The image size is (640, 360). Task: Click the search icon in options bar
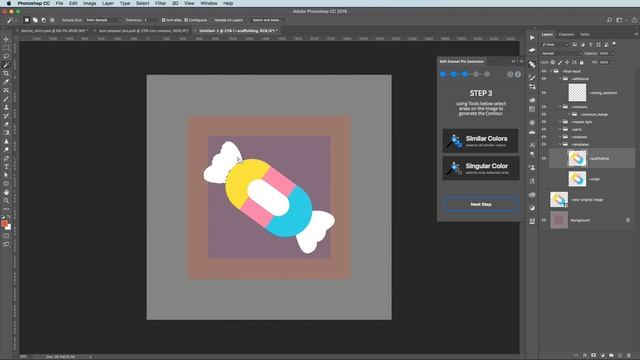(x=609, y=20)
